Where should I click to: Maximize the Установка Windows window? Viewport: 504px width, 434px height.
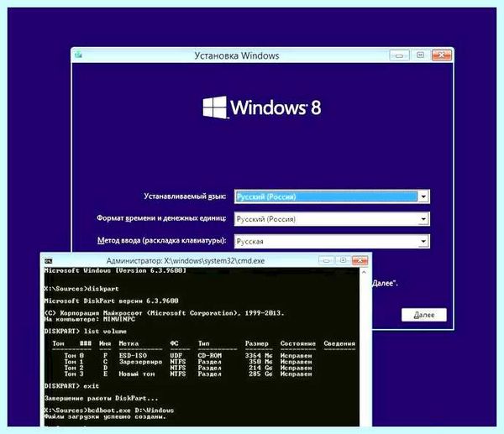pyautogui.click(x=420, y=55)
